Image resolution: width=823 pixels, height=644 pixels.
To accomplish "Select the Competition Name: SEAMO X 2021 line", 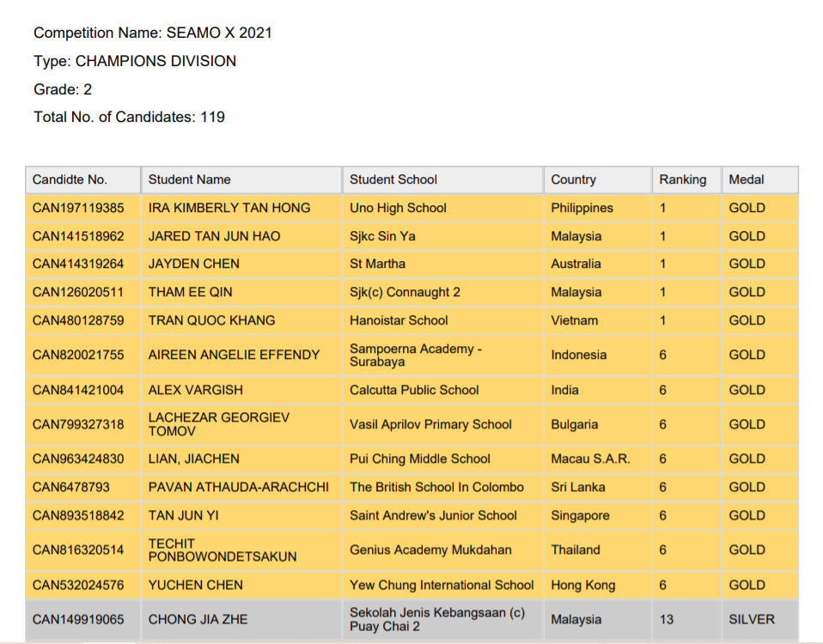I will pyautogui.click(x=153, y=33).
